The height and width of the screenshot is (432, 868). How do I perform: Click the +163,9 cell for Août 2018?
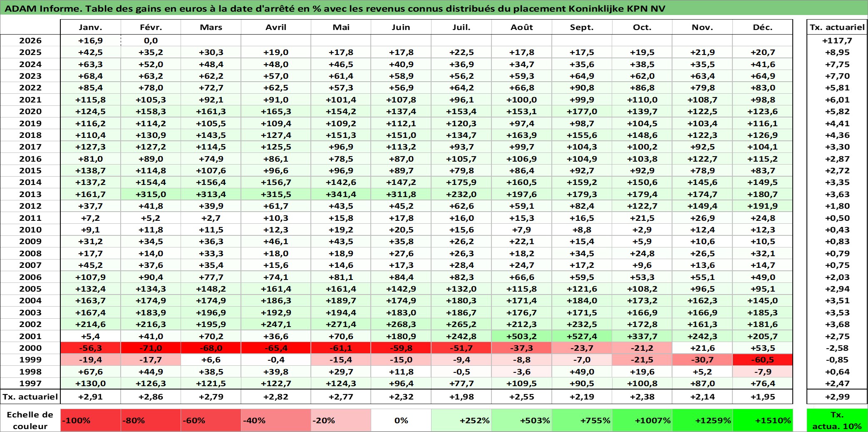click(522, 135)
